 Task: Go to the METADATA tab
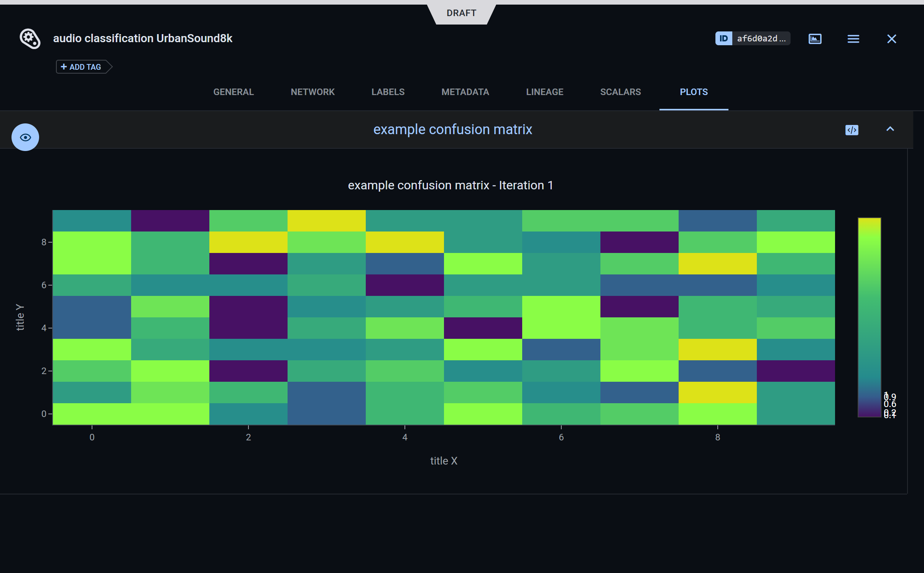tap(465, 92)
